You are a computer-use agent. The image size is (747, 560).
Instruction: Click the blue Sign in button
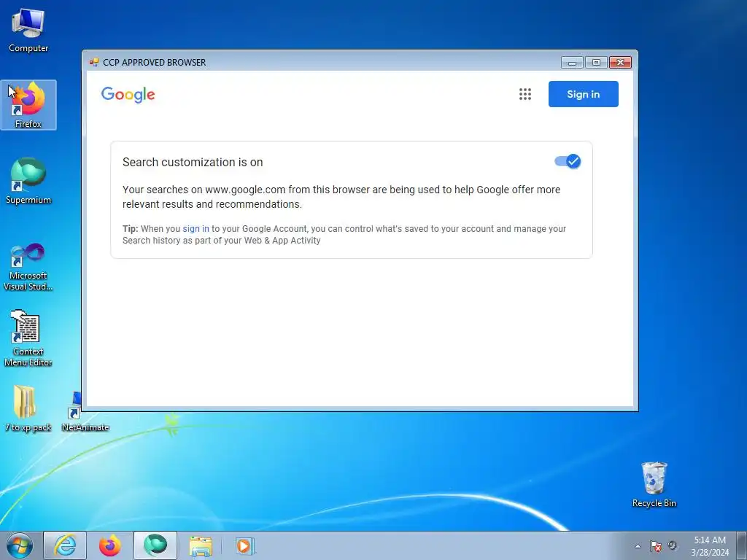pyautogui.click(x=583, y=94)
